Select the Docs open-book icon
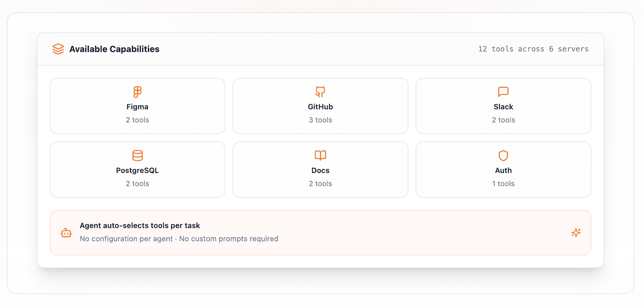 click(320, 155)
